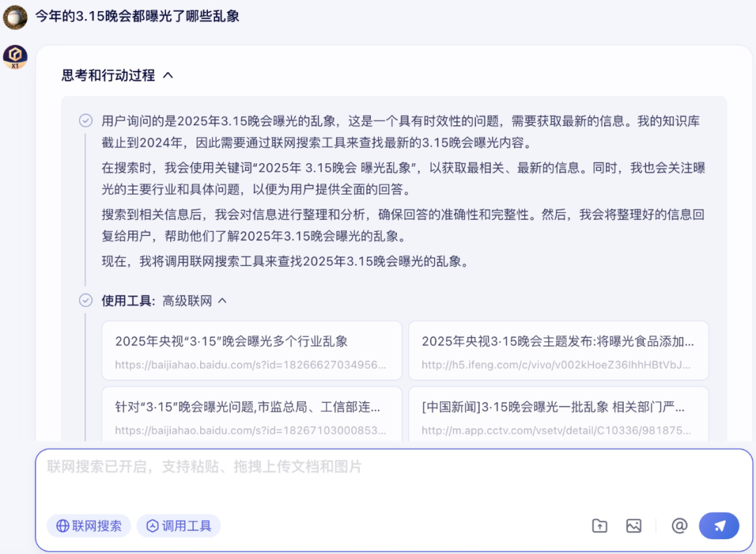Click the upload file icon
The image size is (756, 554).
pos(599,525)
